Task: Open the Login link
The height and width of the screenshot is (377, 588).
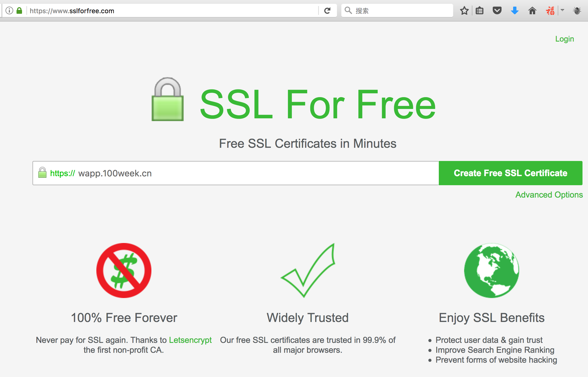Action: (564, 39)
